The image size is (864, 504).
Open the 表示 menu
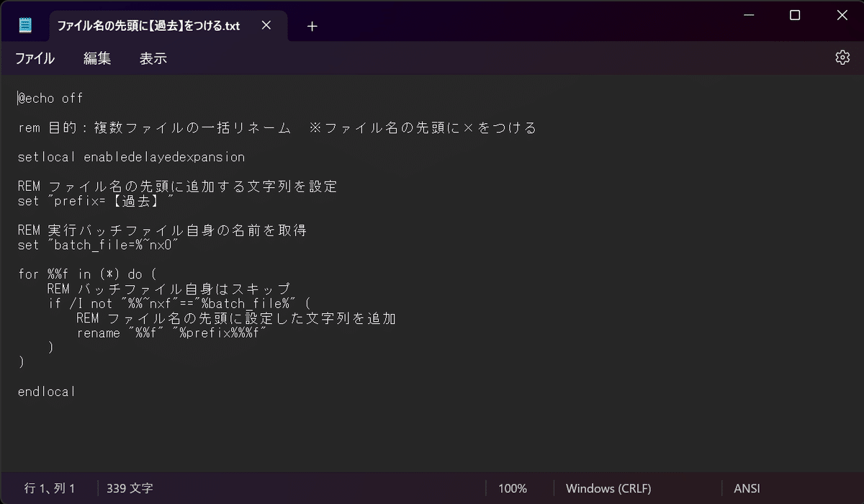[x=152, y=58]
